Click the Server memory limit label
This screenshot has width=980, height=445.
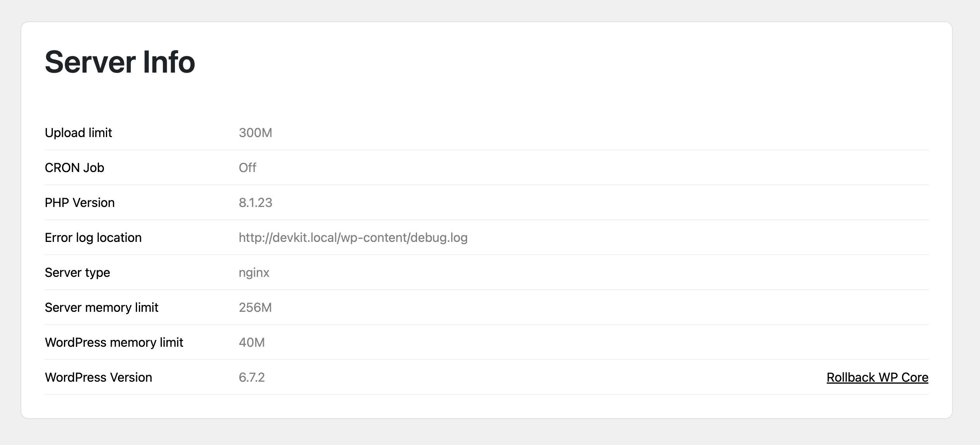coord(102,308)
